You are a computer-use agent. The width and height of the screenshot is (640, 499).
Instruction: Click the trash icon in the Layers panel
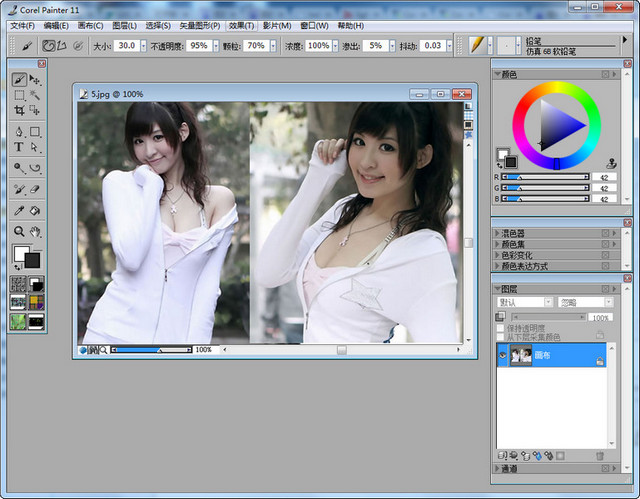tap(600, 455)
